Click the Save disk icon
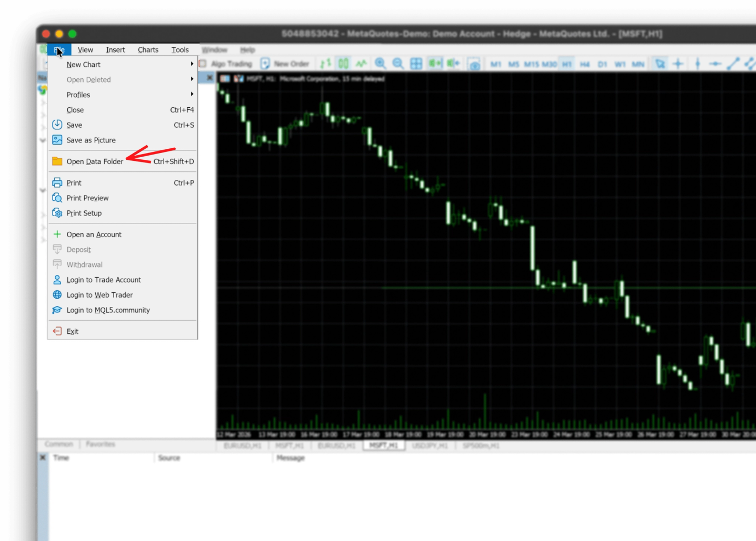 pyautogui.click(x=57, y=125)
